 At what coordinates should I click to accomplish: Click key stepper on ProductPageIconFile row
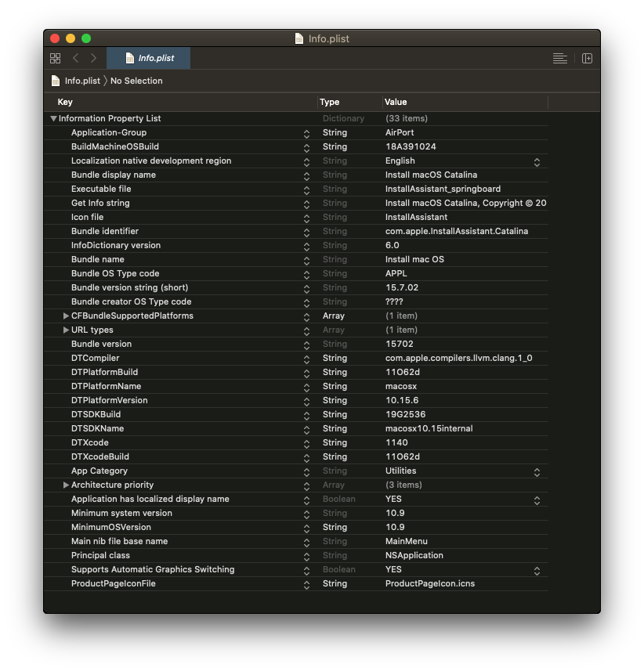click(306, 585)
